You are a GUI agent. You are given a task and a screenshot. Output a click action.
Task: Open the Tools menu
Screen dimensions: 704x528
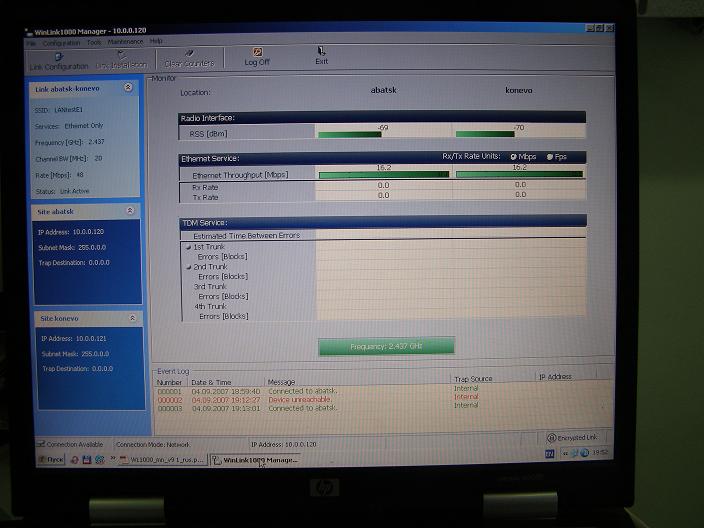tap(94, 42)
